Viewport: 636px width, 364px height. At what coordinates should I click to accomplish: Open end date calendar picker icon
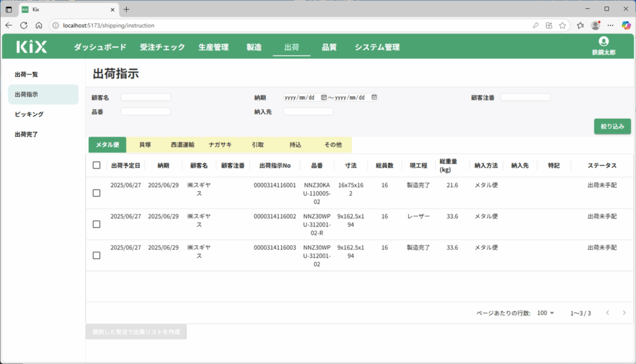pyautogui.click(x=374, y=98)
